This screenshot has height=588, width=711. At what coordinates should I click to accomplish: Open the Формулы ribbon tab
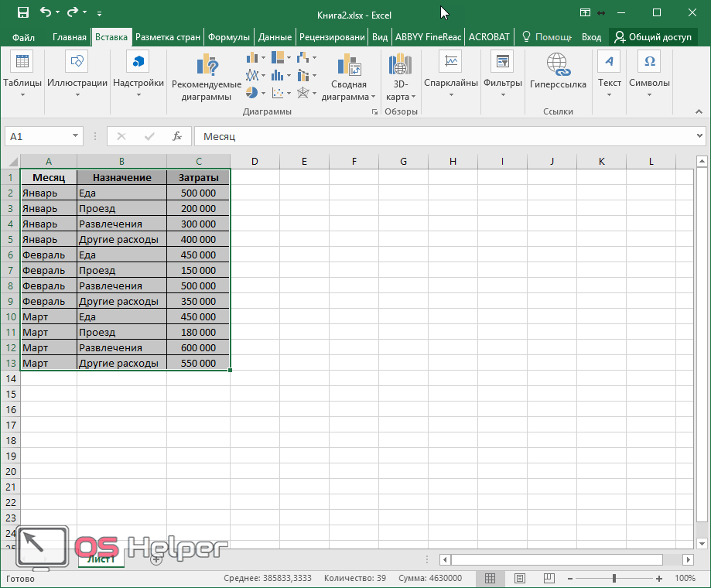229,37
